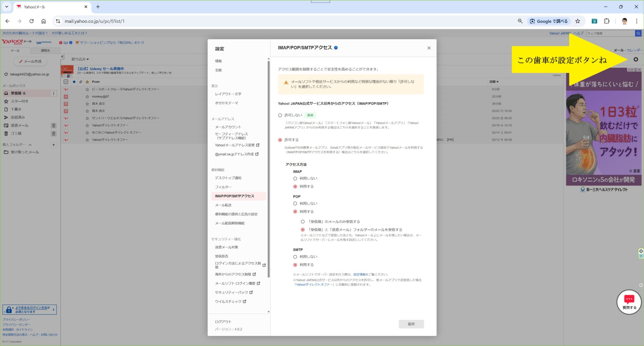Viewport: 644px width, 346px height.
Task: Select 許可しない radio button
Action: pyautogui.click(x=280, y=115)
